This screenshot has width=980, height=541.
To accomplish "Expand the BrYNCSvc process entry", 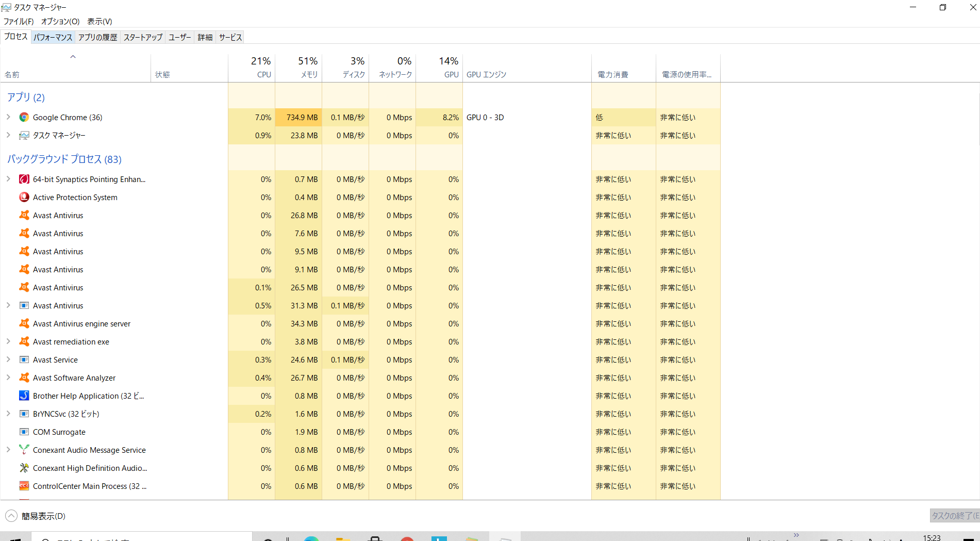I will point(8,414).
